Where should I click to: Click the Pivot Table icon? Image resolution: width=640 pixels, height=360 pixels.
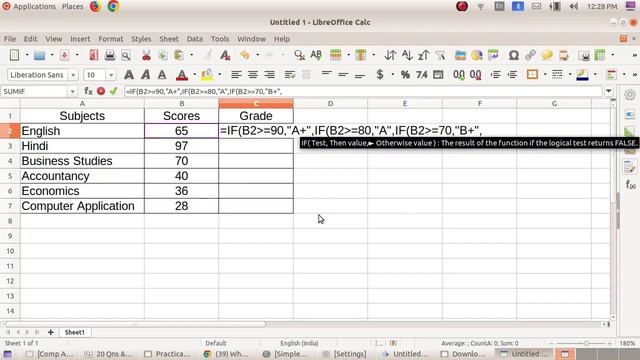tap(493, 55)
